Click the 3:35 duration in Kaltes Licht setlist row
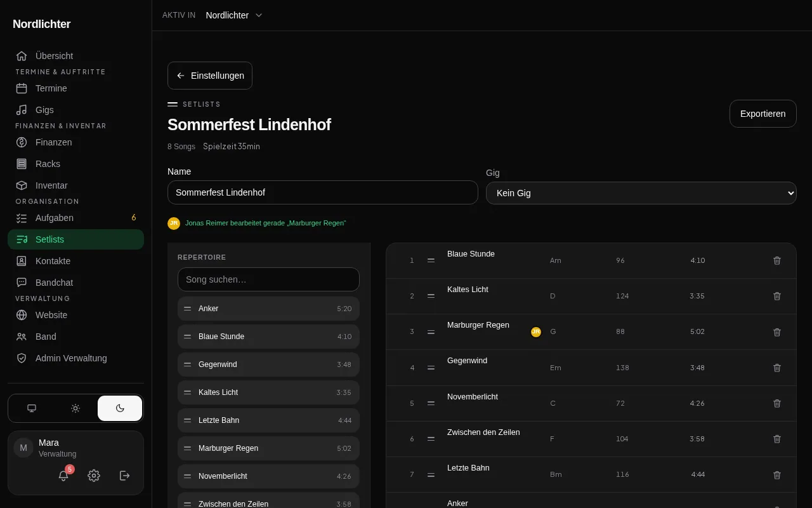The width and height of the screenshot is (812, 508). 697,296
